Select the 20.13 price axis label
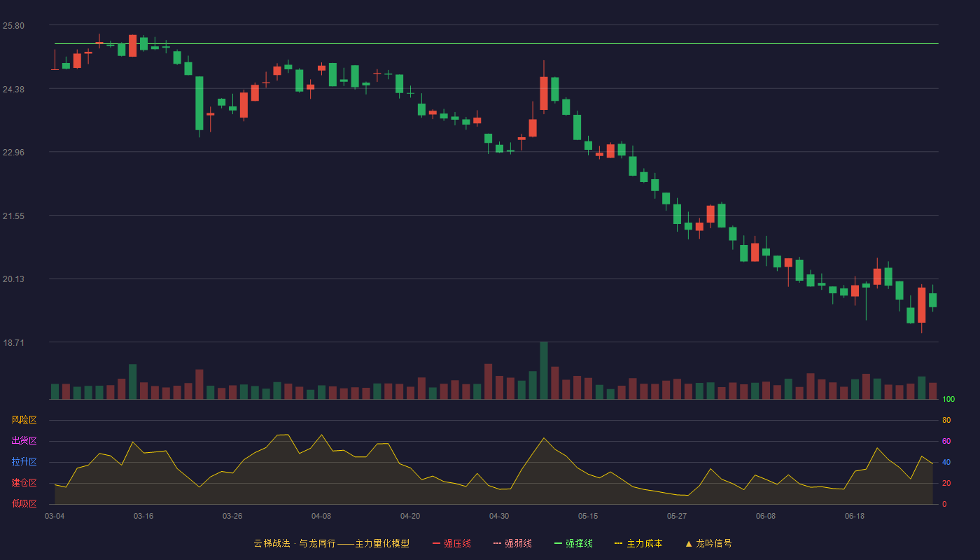Viewport: 980px width, 560px height. (13, 279)
